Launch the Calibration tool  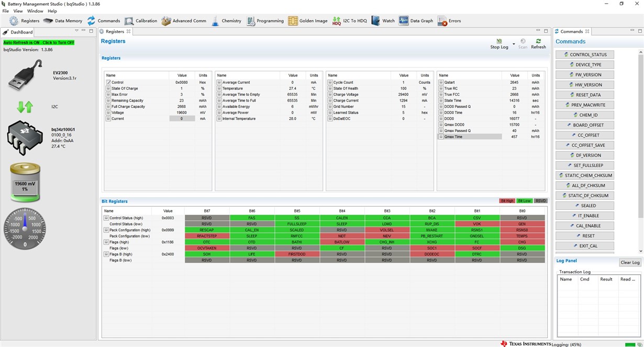[141, 21]
